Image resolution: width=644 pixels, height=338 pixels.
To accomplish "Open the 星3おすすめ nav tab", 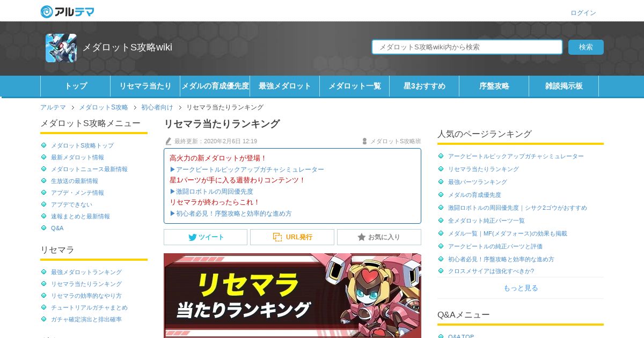I will coord(425,86).
